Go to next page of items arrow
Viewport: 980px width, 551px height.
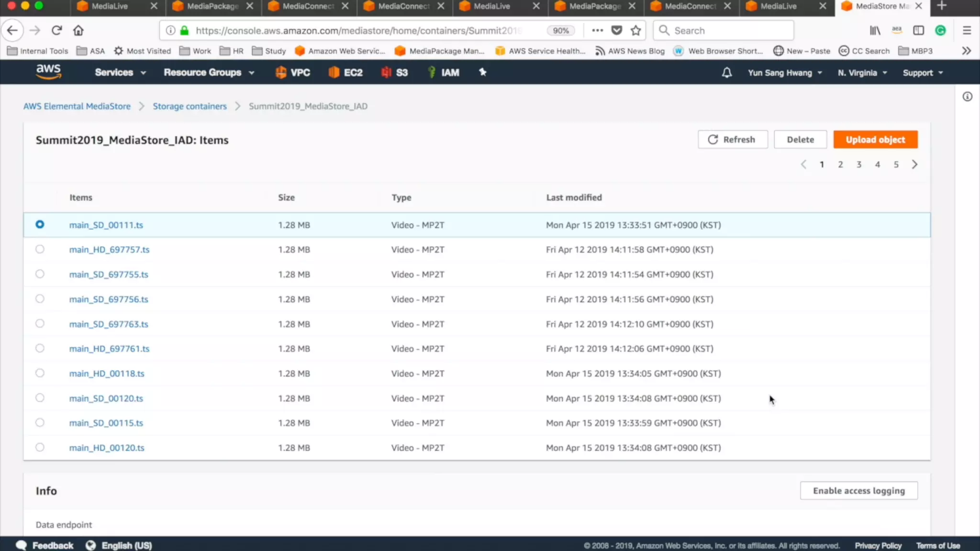pyautogui.click(x=914, y=165)
